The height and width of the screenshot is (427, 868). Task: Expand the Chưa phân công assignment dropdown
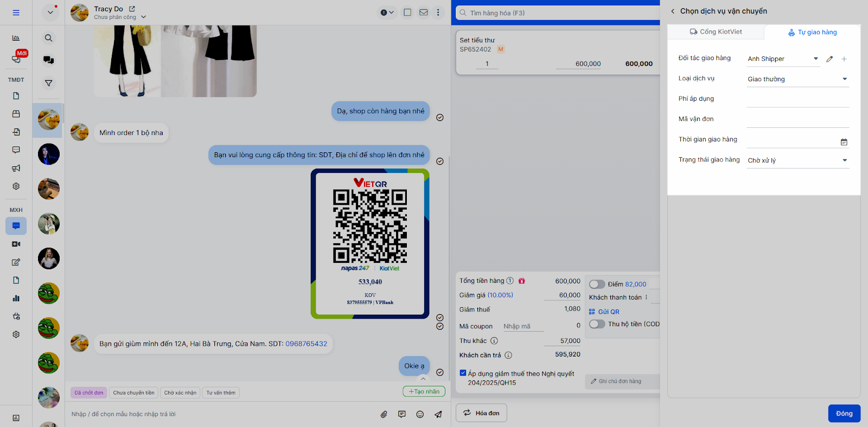click(x=144, y=17)
